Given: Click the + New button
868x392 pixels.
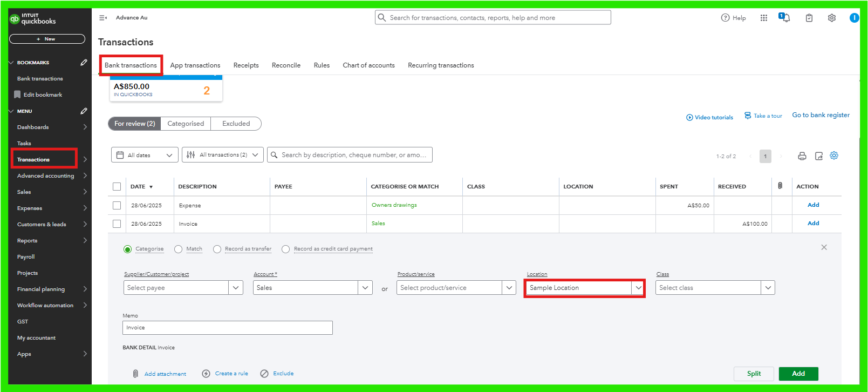Looking at the screenshot, I should [x=47, y=39].
